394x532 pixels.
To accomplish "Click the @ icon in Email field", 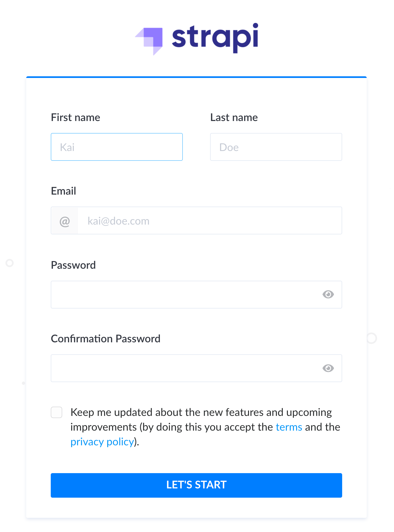I will click(x=65, y=221).
